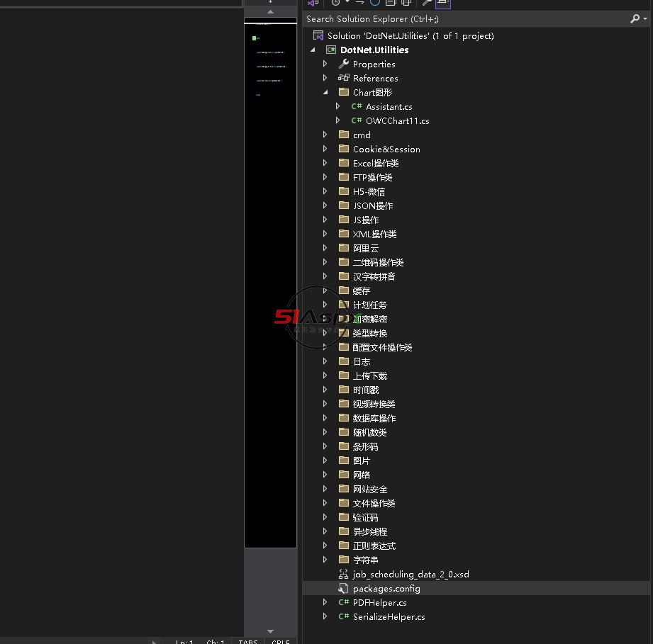Click the Properties wrench icon
This screenshot has width=653, height=644.
pos(344,64)
